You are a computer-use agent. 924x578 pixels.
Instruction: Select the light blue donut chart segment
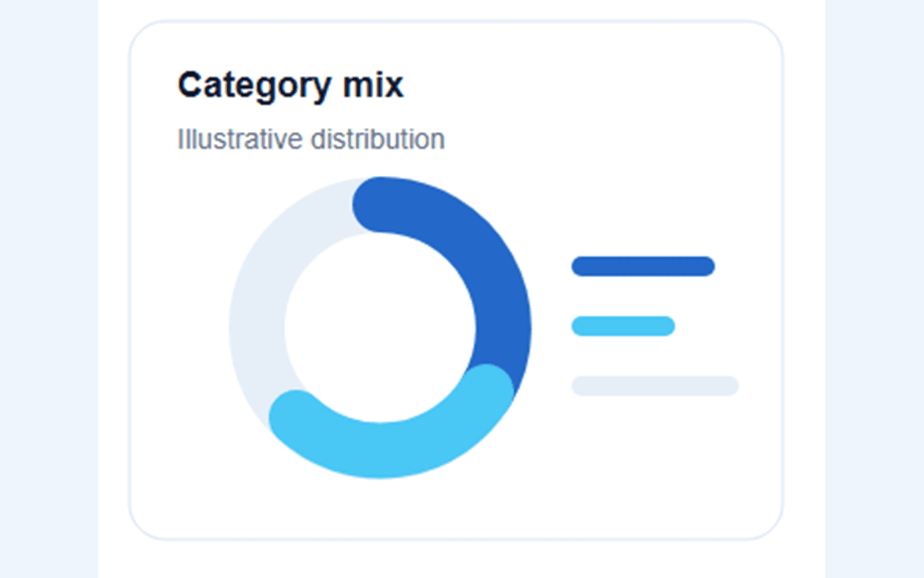393,445
